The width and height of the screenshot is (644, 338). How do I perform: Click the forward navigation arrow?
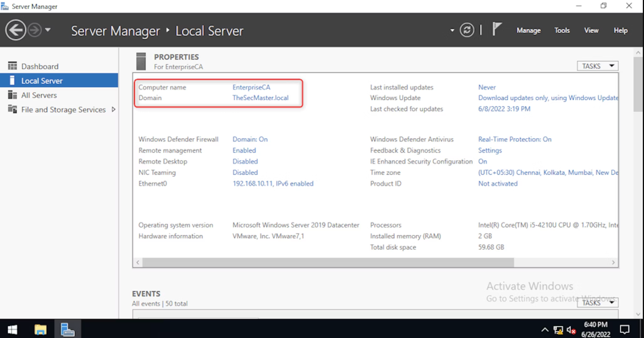tap(35, 30)
